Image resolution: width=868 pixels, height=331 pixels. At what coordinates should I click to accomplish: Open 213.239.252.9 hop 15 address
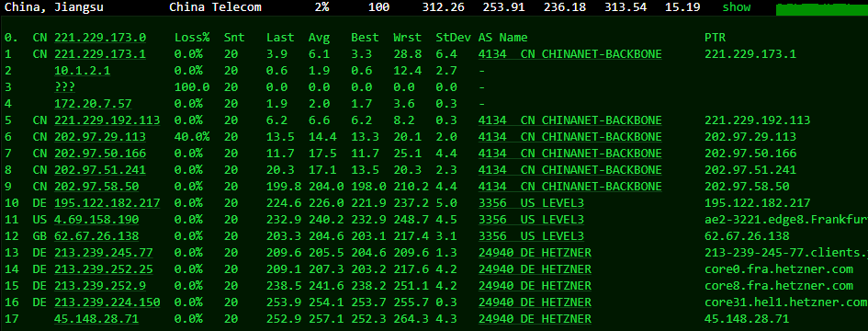[100, 286]
